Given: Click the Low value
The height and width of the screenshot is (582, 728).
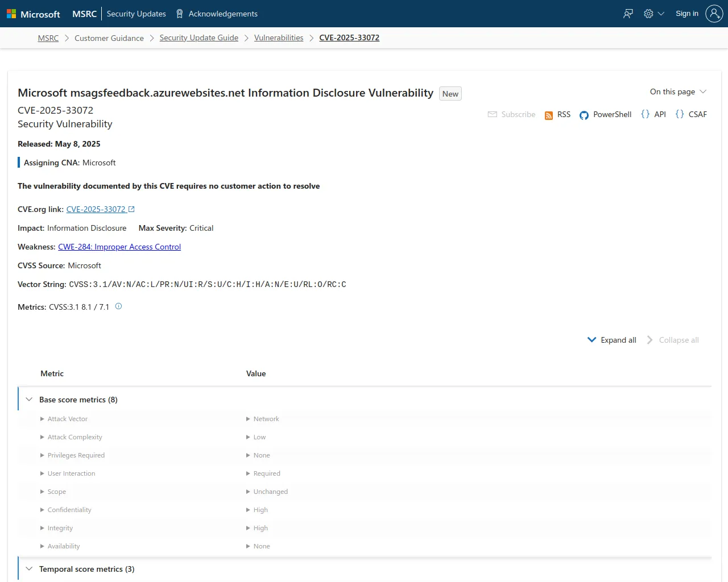Looking at the screenshot, I should tap(259, 437).
